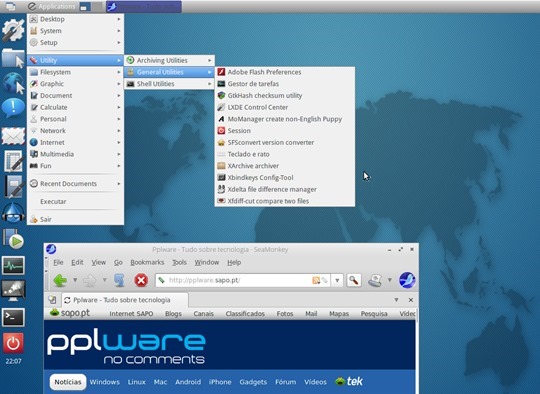Click the SeaMonkey print icon
Viewport: 540px width, 394px height.
click(375, 280)
